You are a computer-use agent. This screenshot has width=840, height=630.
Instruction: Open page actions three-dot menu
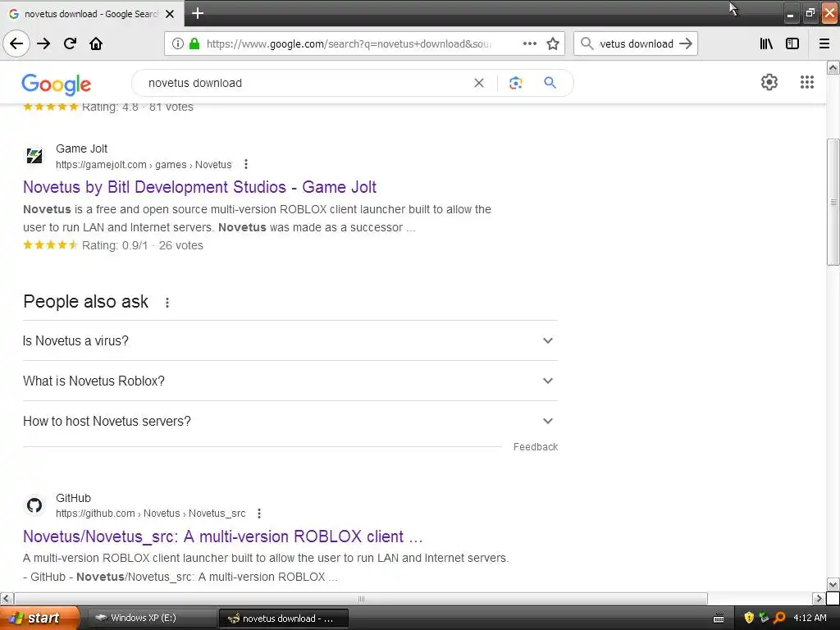click(529, 44)
